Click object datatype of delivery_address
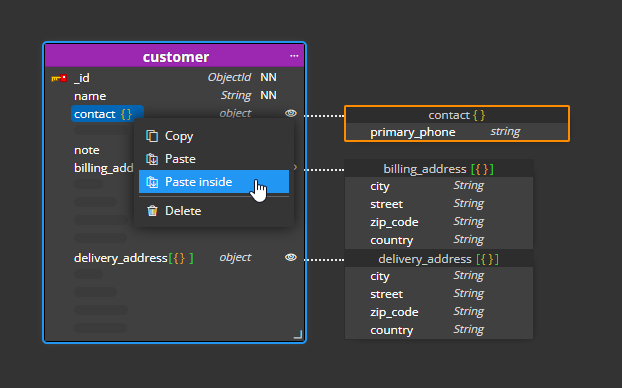 click(235, 257)
